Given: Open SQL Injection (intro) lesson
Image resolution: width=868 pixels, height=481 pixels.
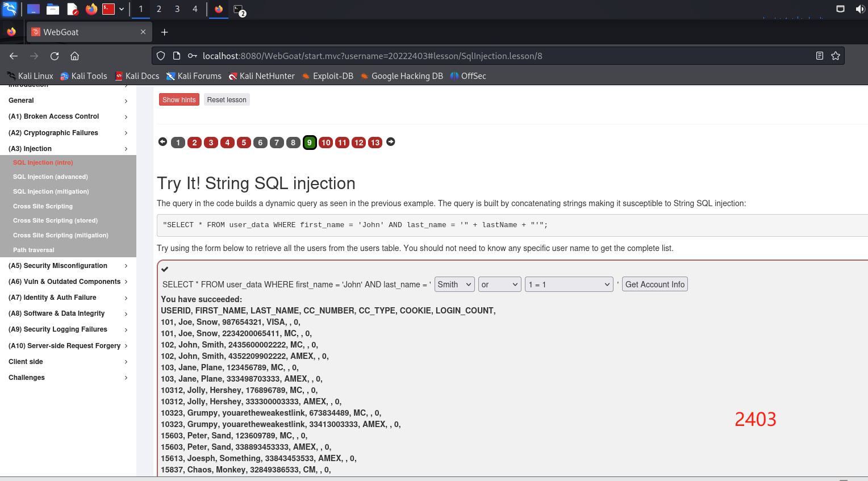Looking at the screenshot, I should (43, 162).
